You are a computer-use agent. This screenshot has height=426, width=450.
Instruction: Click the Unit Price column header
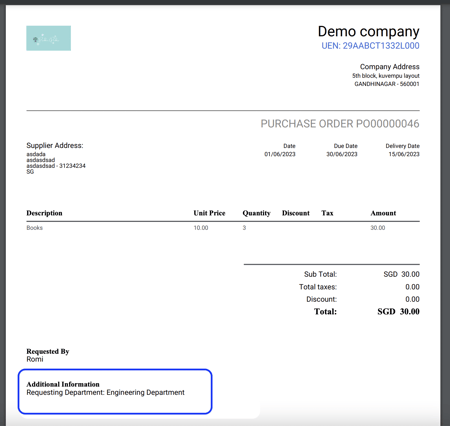(209, 213)
